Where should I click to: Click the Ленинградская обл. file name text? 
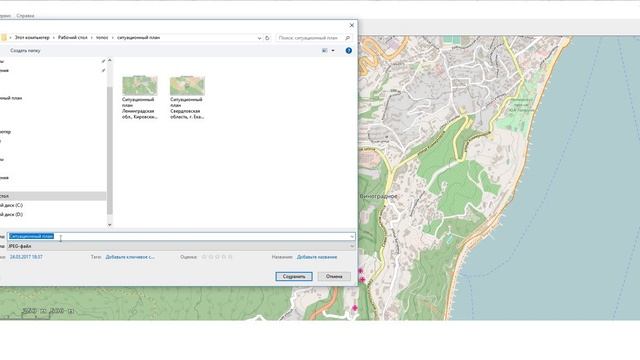(140, 108)
